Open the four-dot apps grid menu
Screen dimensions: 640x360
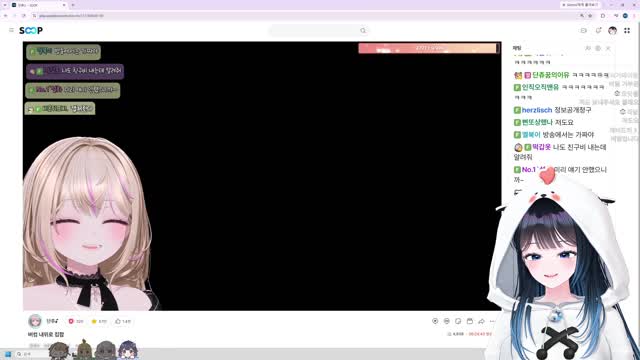(x=627, y=31)
